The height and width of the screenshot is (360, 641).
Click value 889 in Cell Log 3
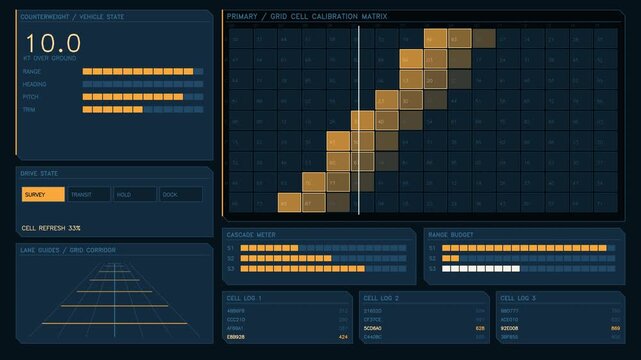coord(616,328)
